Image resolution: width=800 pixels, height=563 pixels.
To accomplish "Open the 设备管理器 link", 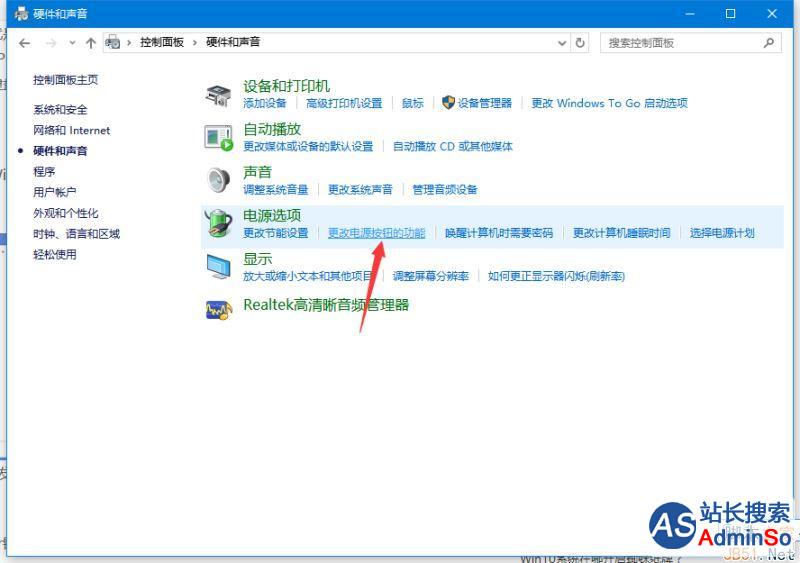I will coord(484,103).
